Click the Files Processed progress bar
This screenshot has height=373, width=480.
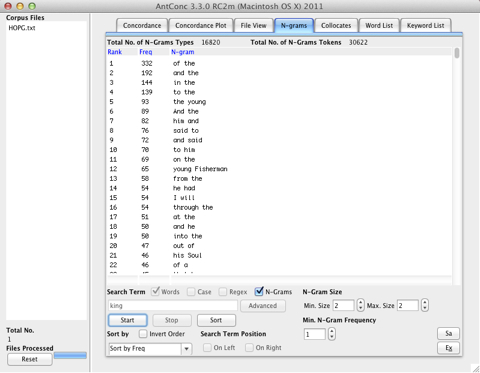pos(70,355)
